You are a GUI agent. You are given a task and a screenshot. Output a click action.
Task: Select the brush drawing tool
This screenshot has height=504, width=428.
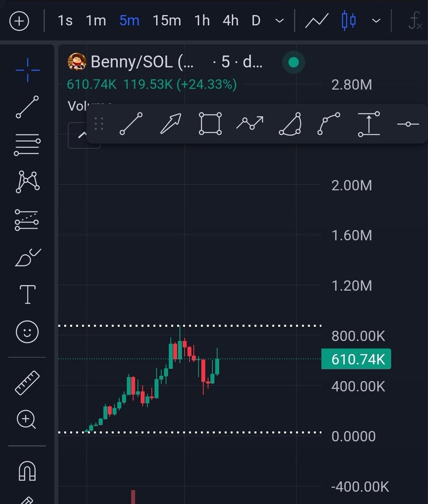click(28, 257)
